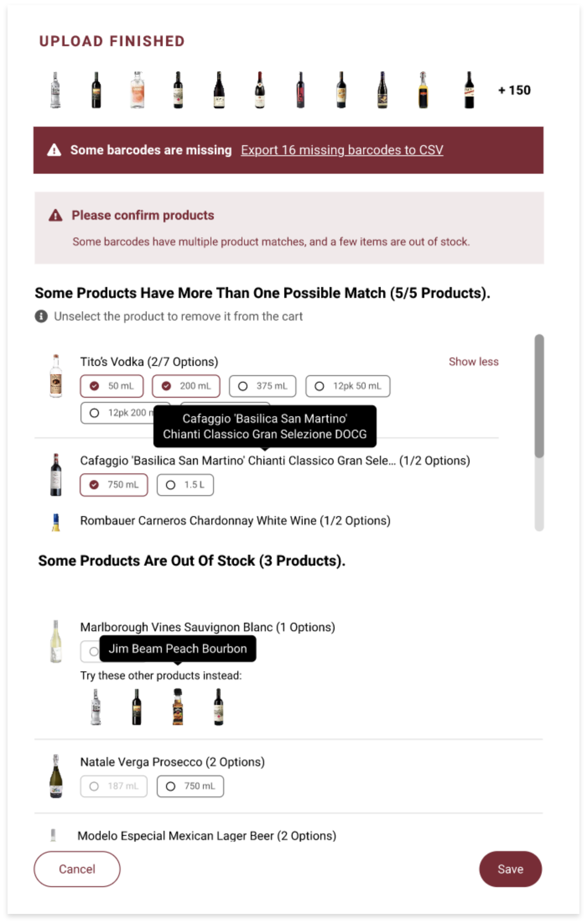Select the 375 mL Tito's option

(x=262, y=386)
